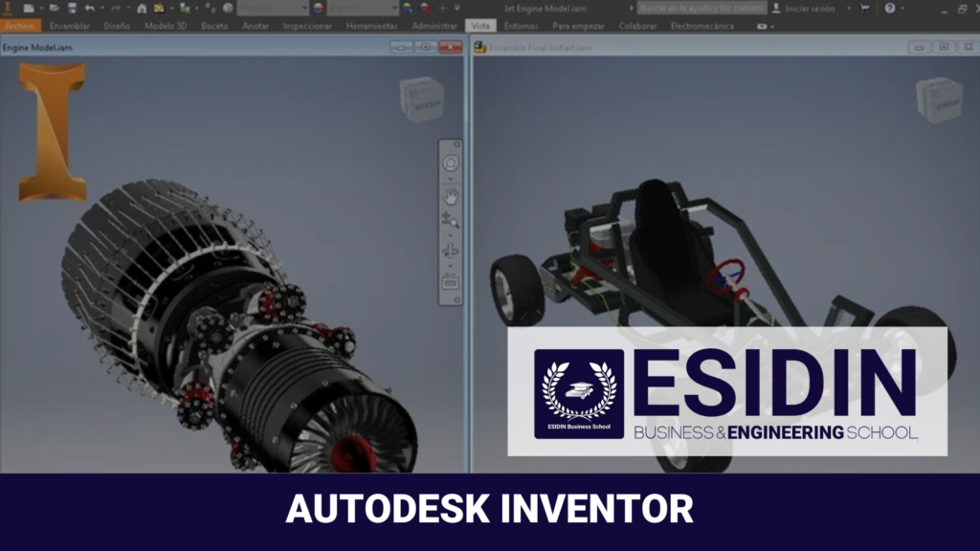Click the Undo icon in the Quick Access toolbar
This screenshot has width=980, height=551.
pyautogui.click(x=88, y=8)
